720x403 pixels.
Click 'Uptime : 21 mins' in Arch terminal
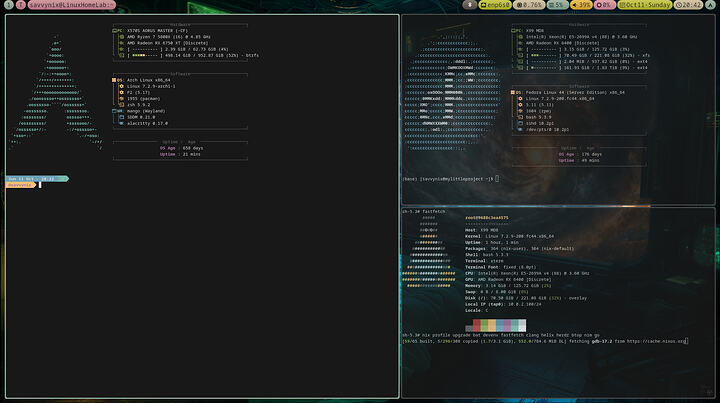[180, 154]
